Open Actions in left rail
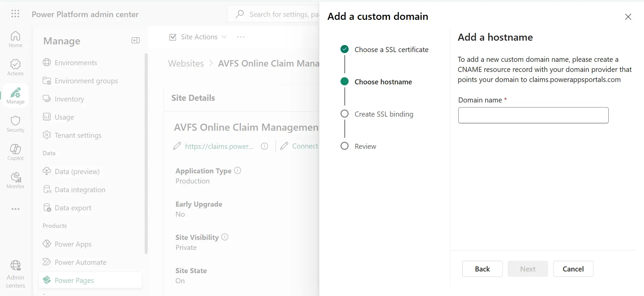644x296 pixels. click(15, 68)
